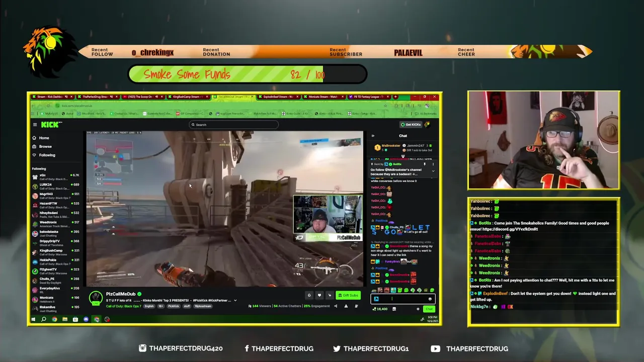Click the Get KICKs button
The width and height of the screenshot is (644, 362).
pos(411,125)
